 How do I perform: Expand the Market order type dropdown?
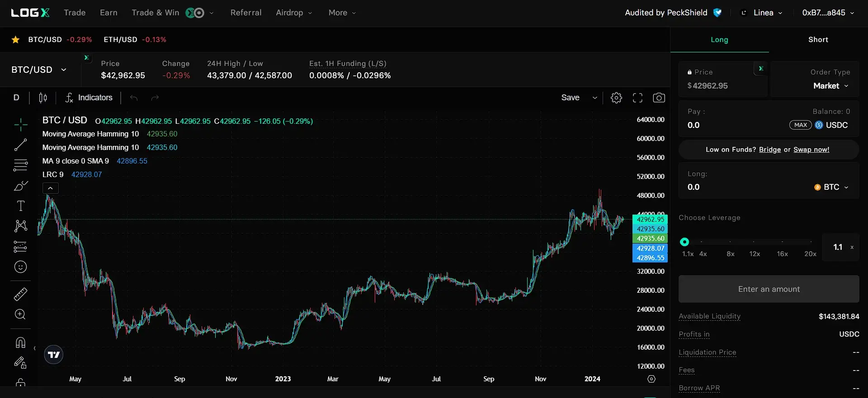pyautogui.click(x=830, y=86)
